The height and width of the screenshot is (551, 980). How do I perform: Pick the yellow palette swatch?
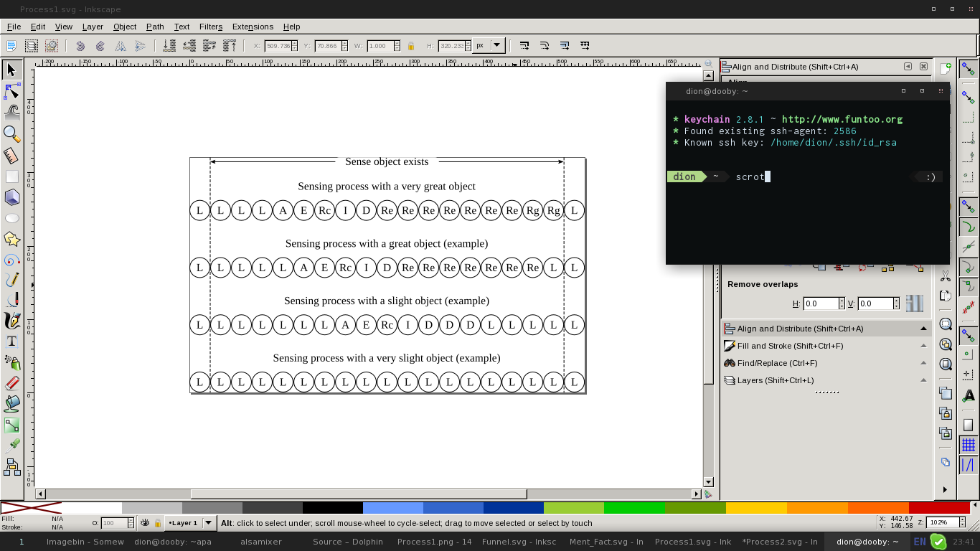point(756,508)
